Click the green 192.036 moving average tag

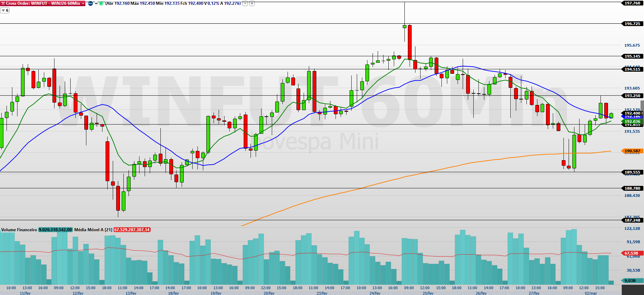coord(632,121)
